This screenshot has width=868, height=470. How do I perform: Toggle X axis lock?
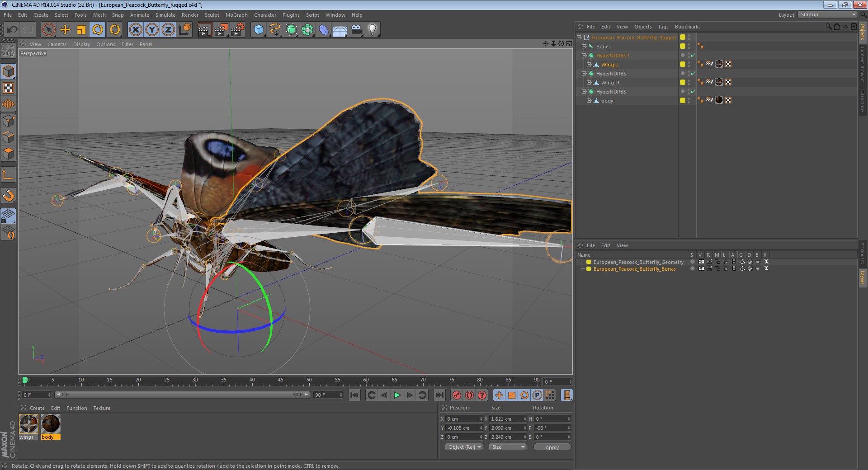pos(135,30)
